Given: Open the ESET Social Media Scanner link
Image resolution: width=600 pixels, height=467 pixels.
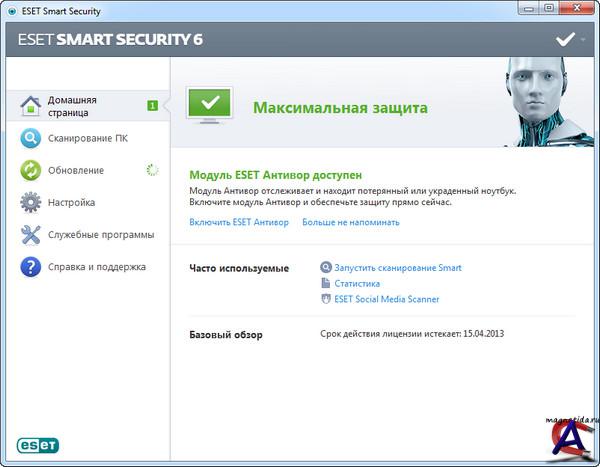Looking at the screenshot, I should click(386, 299).
